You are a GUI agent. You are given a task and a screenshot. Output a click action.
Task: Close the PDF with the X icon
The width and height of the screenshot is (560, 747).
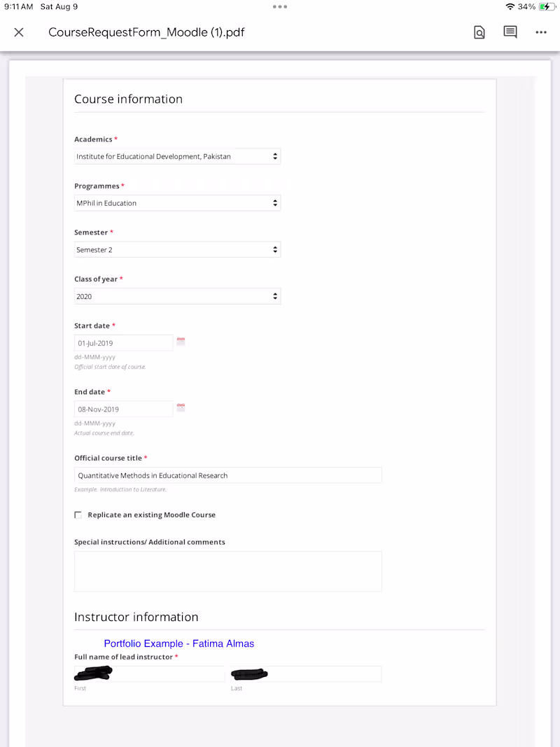click(x=19, y=32)
